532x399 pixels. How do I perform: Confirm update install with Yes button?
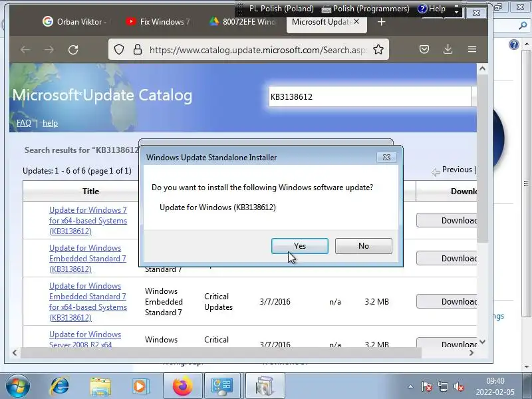pos(300,246)
